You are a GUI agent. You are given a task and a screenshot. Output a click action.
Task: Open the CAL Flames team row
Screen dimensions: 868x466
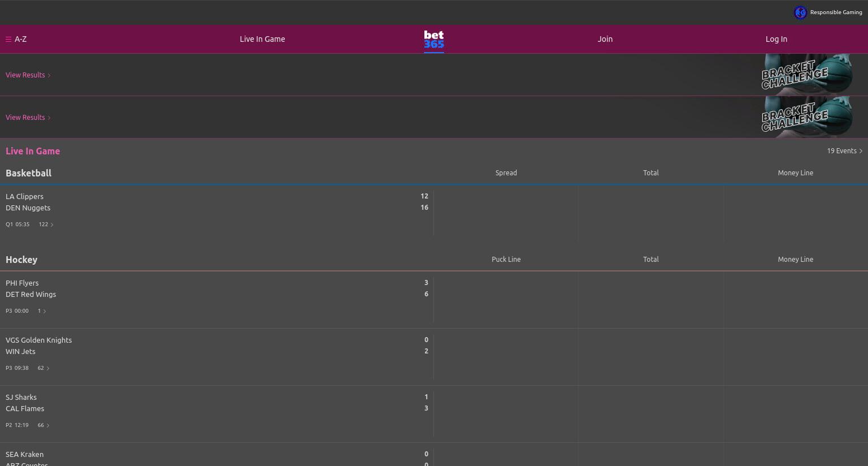25,408
